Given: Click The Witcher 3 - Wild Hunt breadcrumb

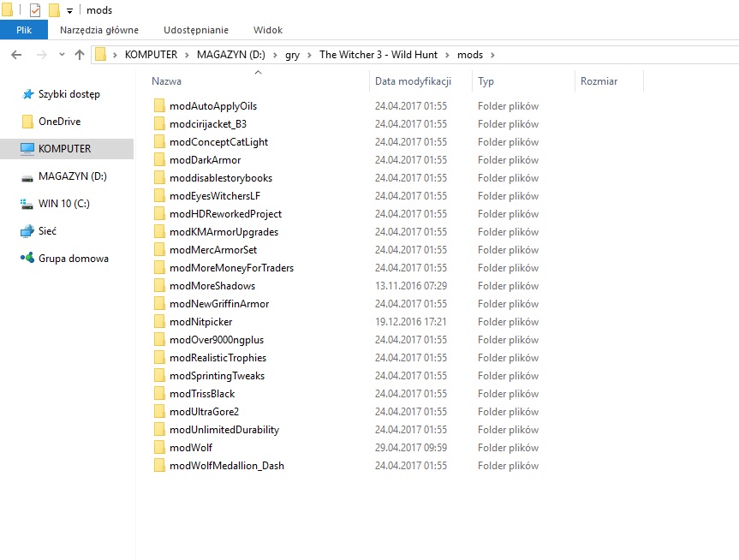Looking at the screenshot, I should [378, 55].
